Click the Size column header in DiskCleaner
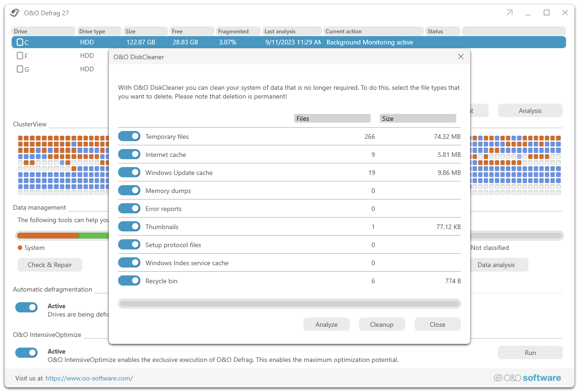This screenshot has width=579, height=392. point(418,118)
